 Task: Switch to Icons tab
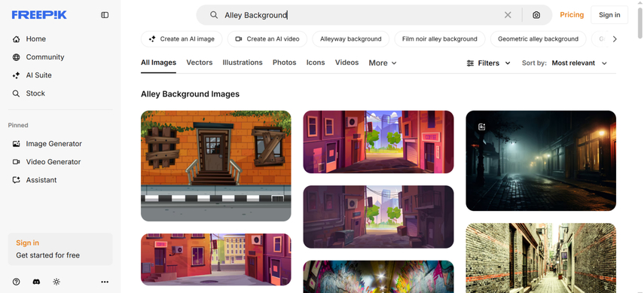(316, 63)
